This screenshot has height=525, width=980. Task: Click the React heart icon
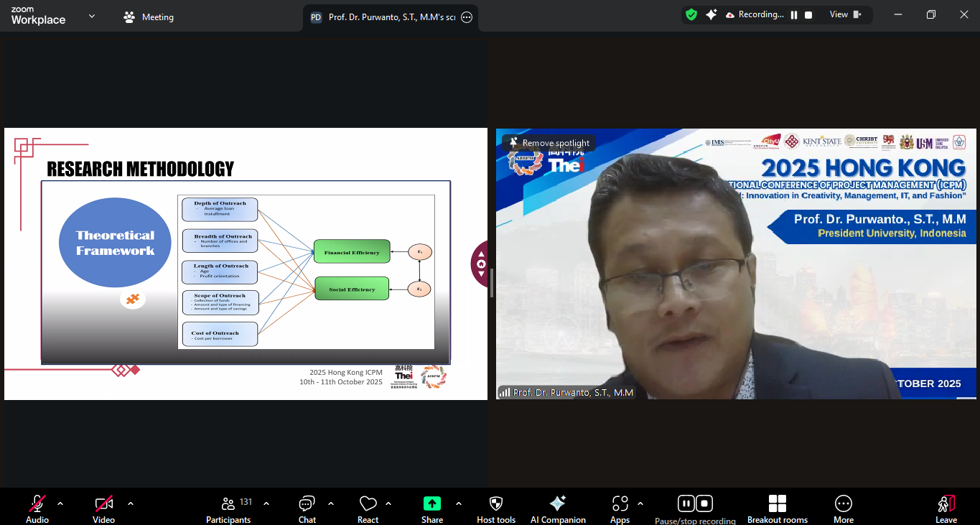[368, 504]
